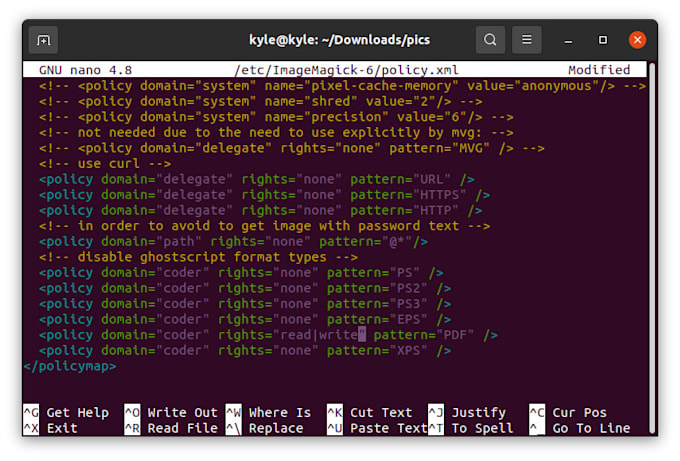Viewport: 680px width, 461px height.
Task: Click the "not needed due to" comment line
Action: click(x=276, y=132)
